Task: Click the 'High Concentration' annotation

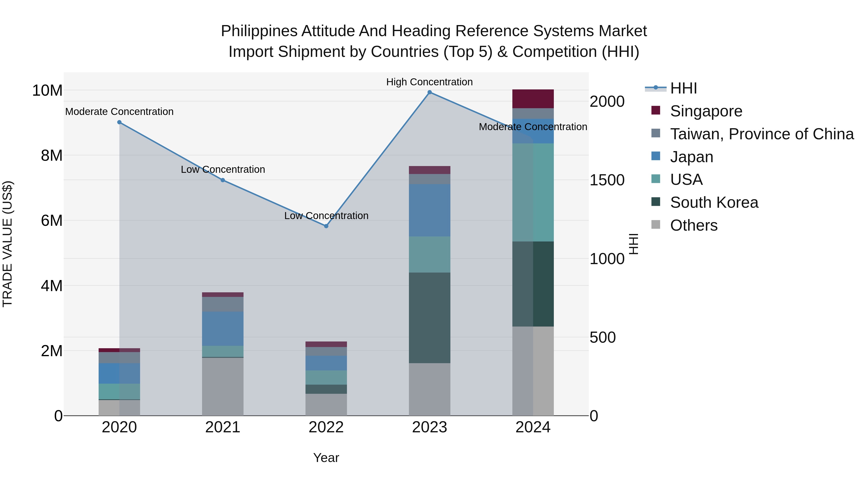Action: (430, 82)
